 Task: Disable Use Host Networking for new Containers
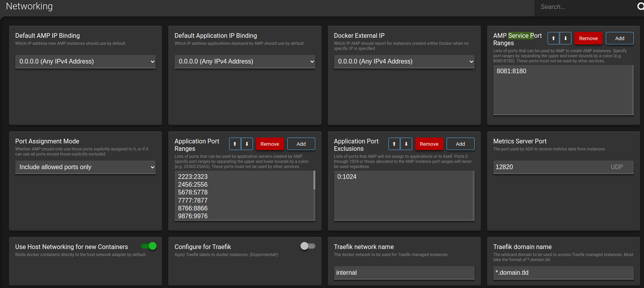(149, 246)
